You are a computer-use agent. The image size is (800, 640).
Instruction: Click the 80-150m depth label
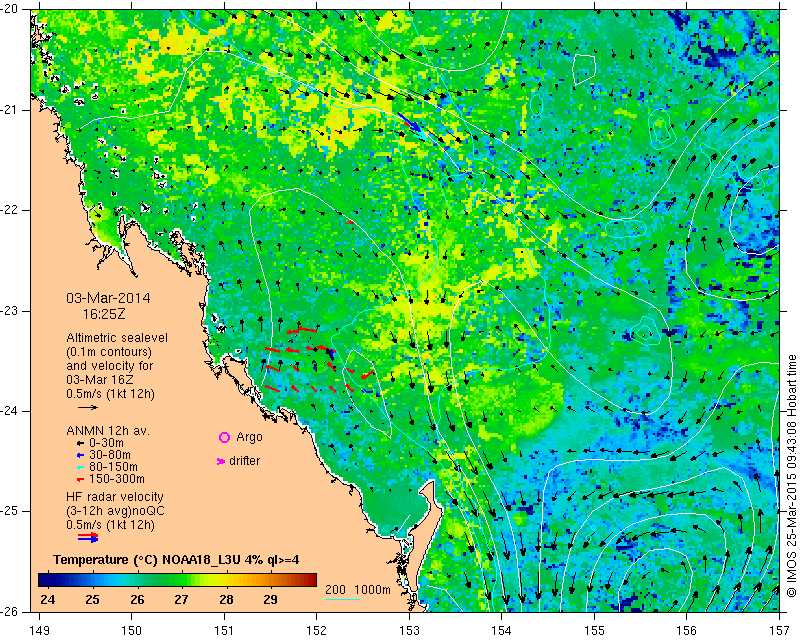[x=113, y=467]
